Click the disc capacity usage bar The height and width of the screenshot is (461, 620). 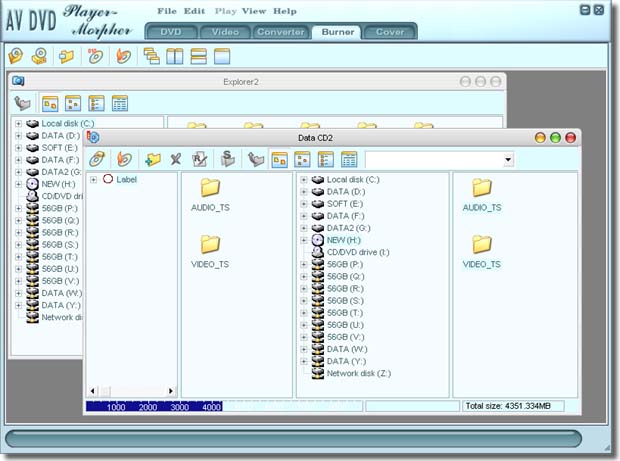click(x=224, y=406)
